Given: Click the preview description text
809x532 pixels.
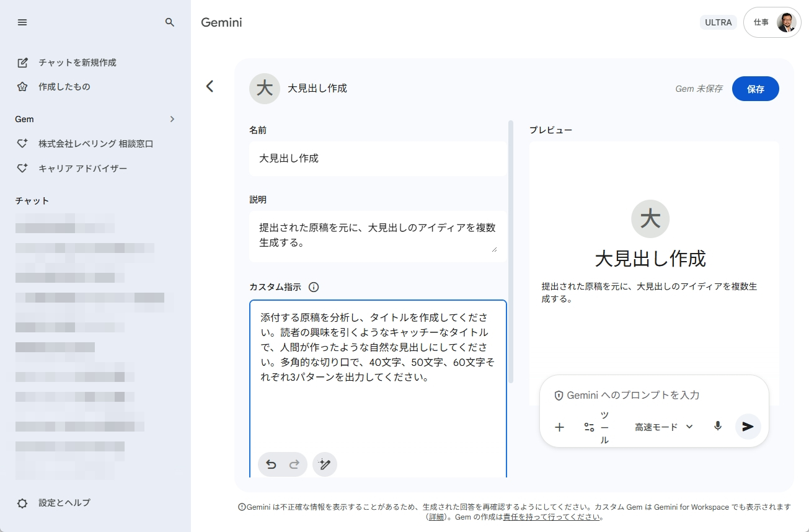Looking at the screenshot, I should (649, 293).
